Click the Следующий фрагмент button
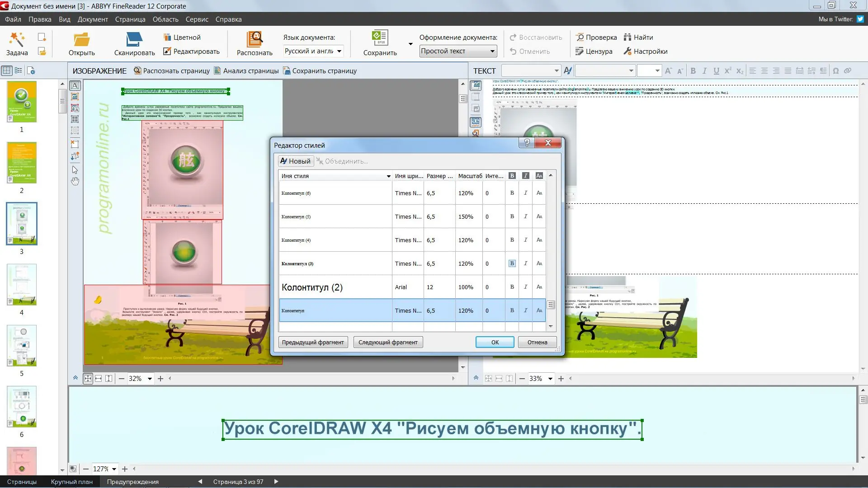Viewport: 868px width, 488px height. coord(388,342)
